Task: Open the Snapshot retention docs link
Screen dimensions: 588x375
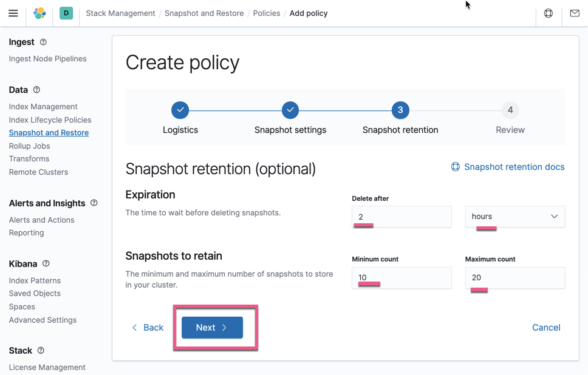Action: click(x=513, y=166)
